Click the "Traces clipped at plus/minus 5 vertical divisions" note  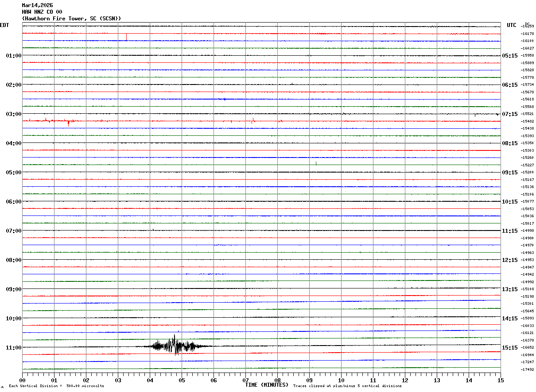pyautogui.click(x=347, y=386)
